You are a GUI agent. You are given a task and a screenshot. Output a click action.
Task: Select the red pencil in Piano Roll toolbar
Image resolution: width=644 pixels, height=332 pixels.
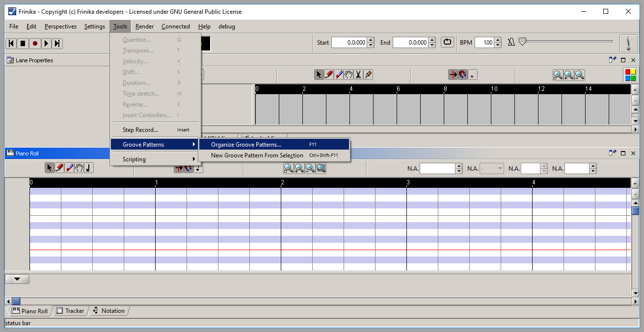[59, 168]
